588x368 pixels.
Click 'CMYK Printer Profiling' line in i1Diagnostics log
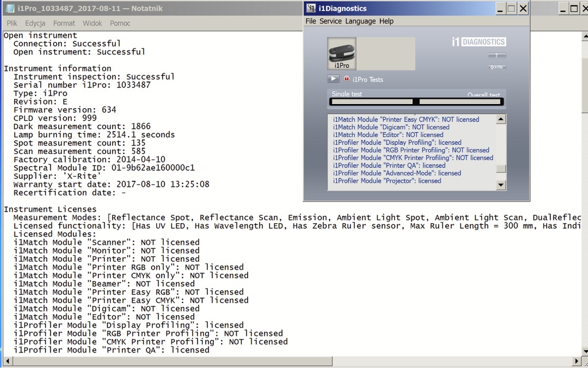(413, 158)
